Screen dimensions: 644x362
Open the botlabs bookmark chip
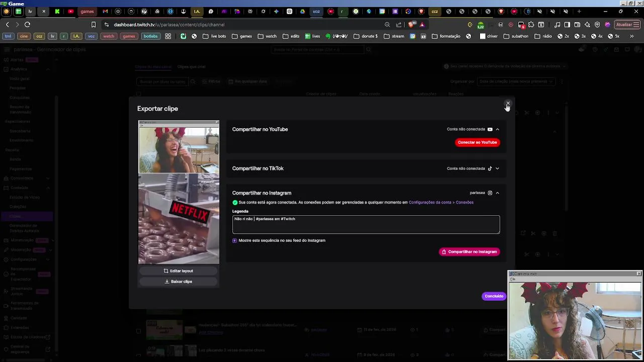[x=150, y=36]
